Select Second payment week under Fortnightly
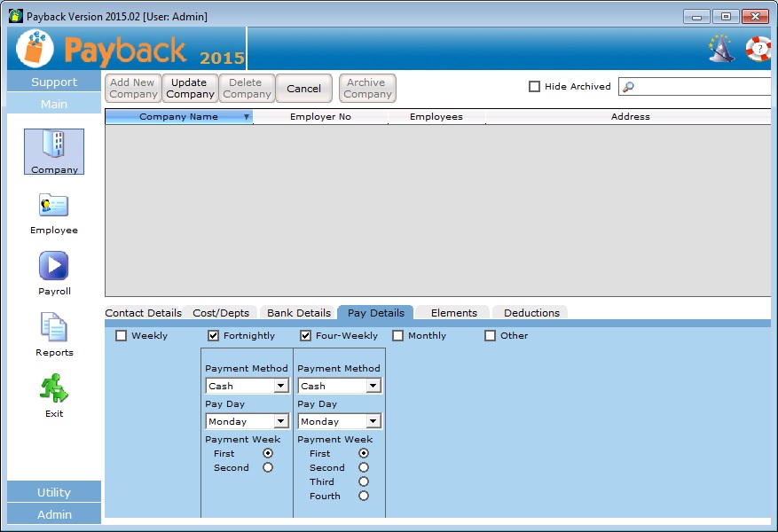778x532 pixels. point(268,467)
